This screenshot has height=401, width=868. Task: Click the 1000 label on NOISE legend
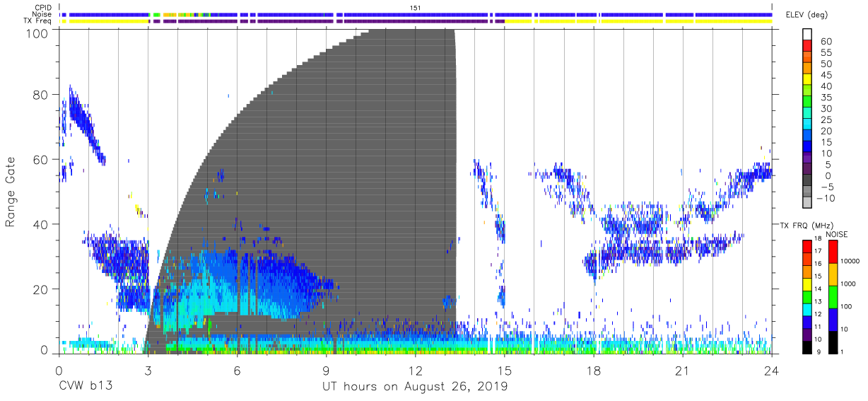[x=848, y=284]
